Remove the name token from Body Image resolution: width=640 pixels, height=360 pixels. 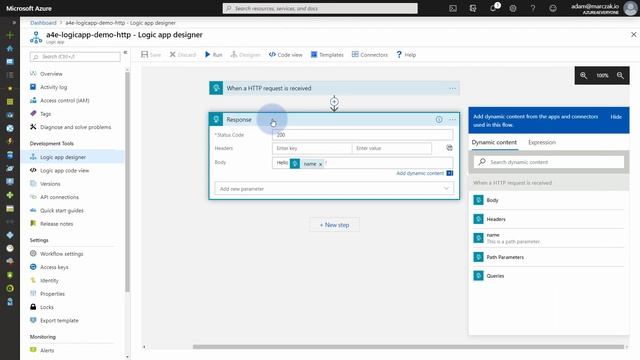(320, 164)
